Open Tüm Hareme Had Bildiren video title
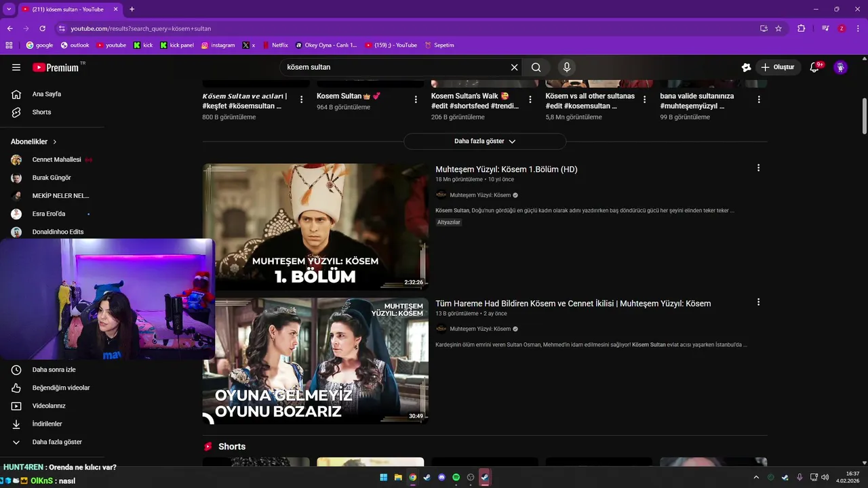Image resolution: width=868 pixels, height=488 pixels. [x=573, y=304]
